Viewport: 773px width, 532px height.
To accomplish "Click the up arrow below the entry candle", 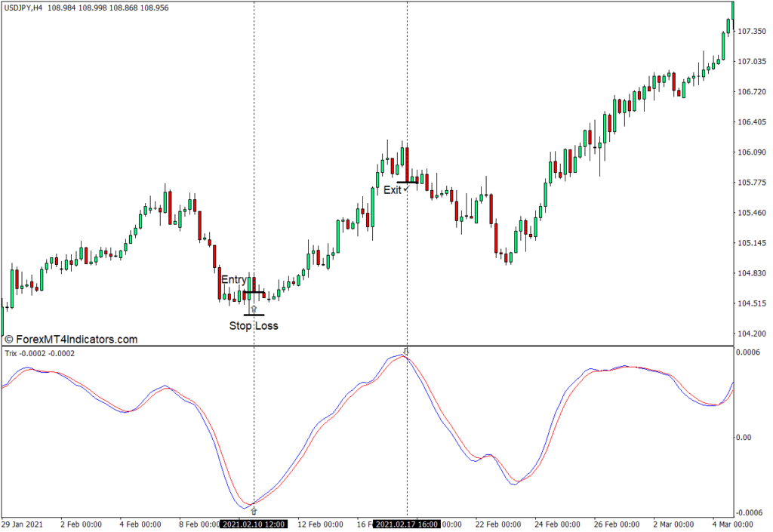I will click(x=254, y=309).
